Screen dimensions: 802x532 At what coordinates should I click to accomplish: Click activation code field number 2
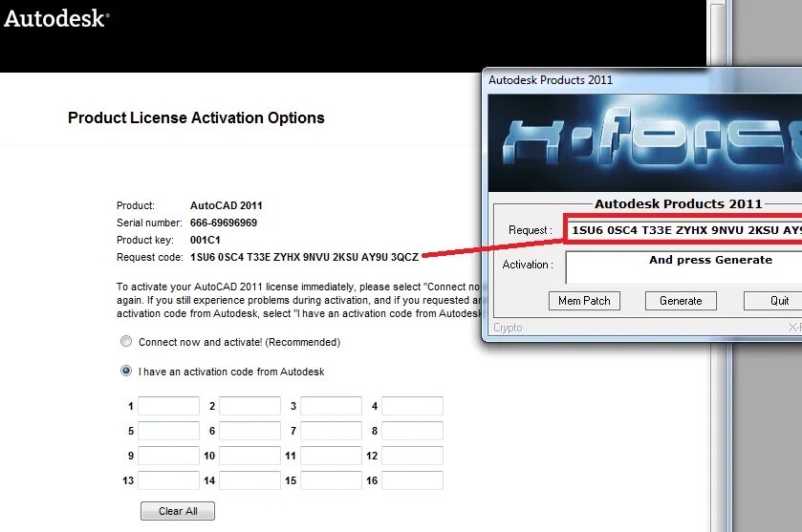250,406
